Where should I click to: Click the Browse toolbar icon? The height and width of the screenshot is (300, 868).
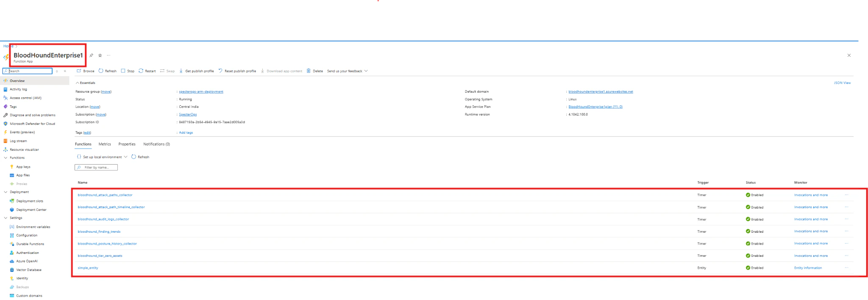79,71
